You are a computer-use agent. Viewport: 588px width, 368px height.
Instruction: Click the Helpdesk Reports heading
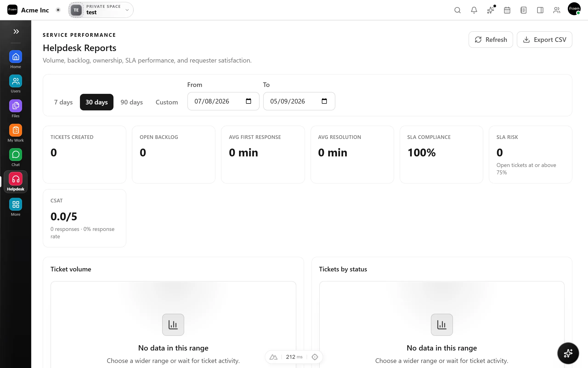click(79, 48)
